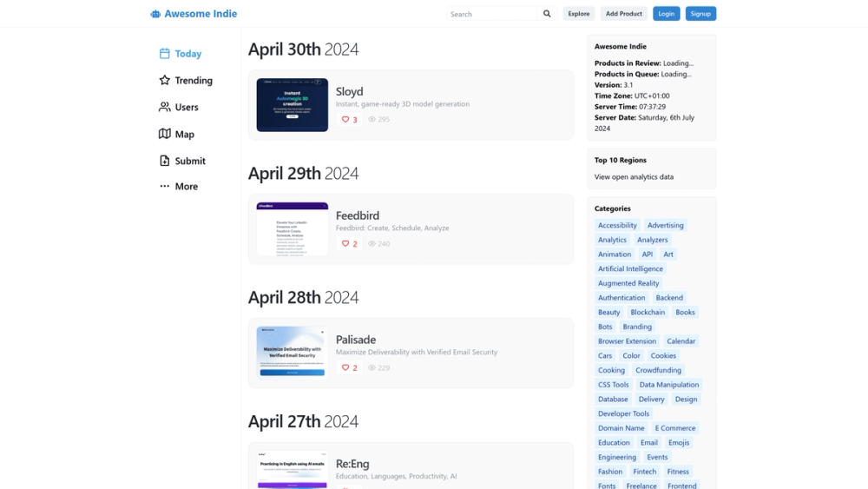Select the Browser Extension category tag
This screenshot has height=489, width=868.
coord(627,340)
